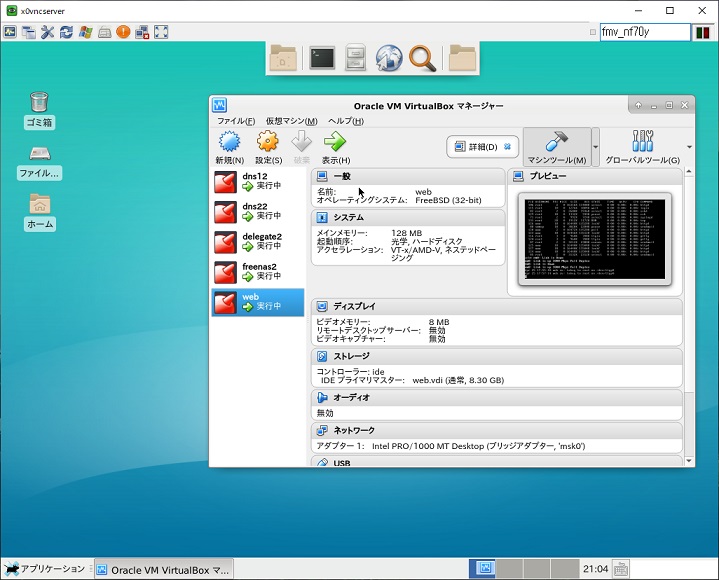Click the red-green status indicator top right

pos(702,33)
